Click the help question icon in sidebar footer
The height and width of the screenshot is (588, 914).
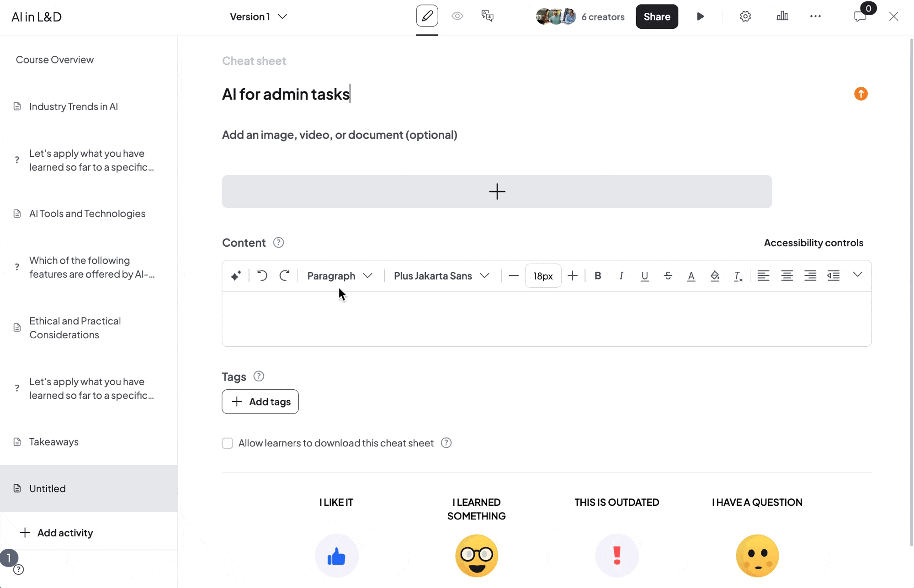(x=18, y=570)
